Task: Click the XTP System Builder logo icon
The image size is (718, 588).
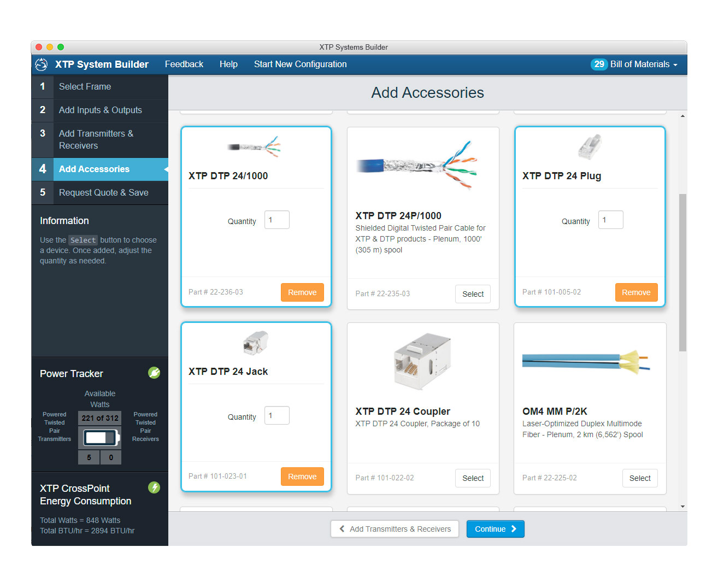Action: (42, 64)
